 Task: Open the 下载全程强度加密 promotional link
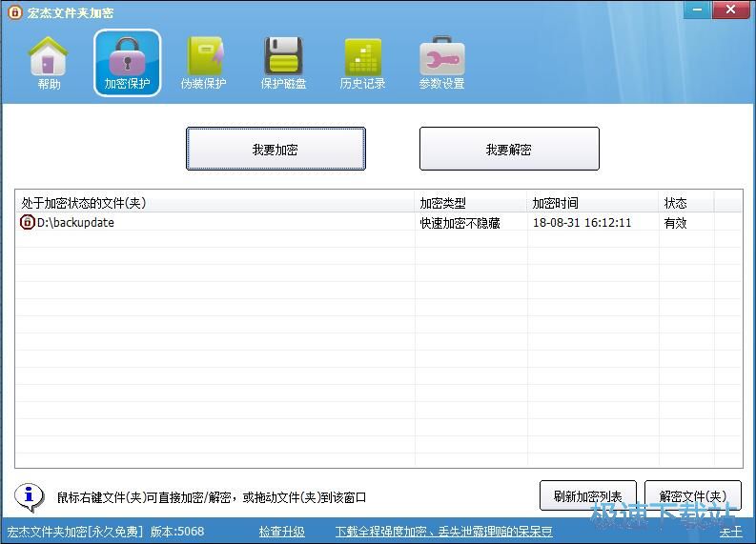(443, 532)
